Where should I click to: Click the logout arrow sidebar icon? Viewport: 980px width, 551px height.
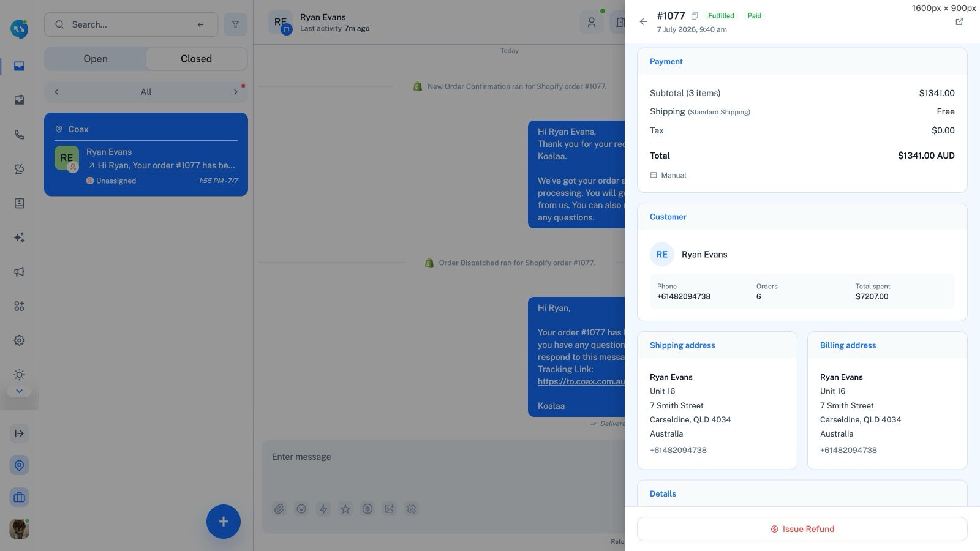pos(19,433)
